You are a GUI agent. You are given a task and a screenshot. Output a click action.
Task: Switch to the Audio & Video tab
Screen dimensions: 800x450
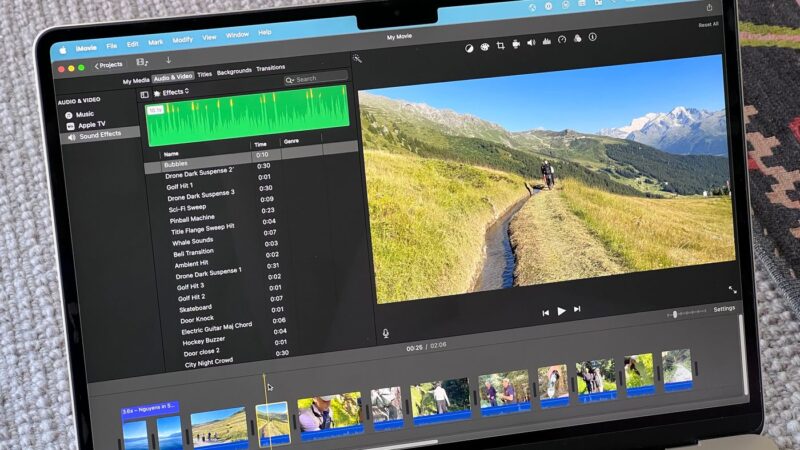coord(173,78)
